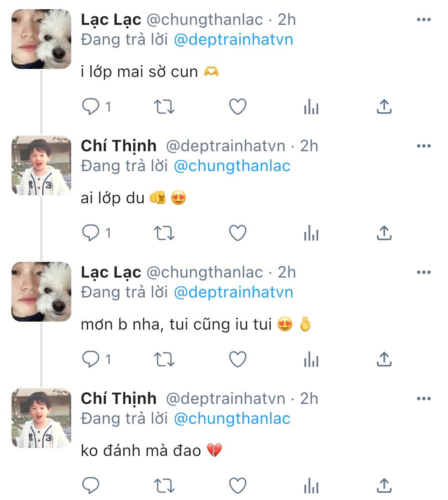Screen dimensions: 448x500
Task: Open Chí Thịnh's profile name on last tweet
Action: pos(119,399)
